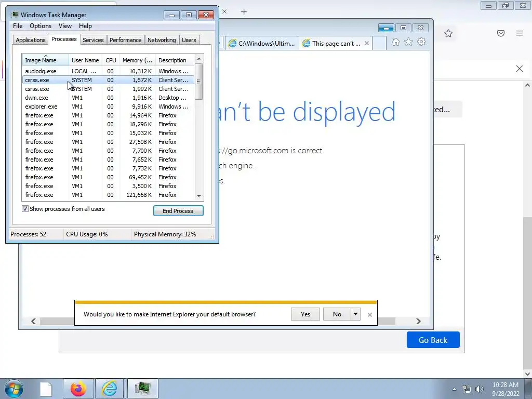Select the firefox.exe row using 69,452 K

click(108, 177)
